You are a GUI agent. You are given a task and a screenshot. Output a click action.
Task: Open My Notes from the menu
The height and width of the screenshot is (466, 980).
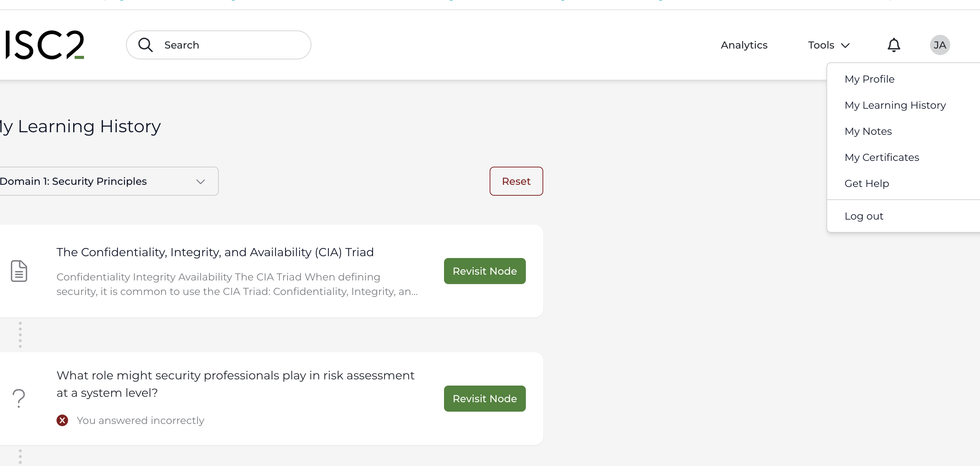click(868, 131)
